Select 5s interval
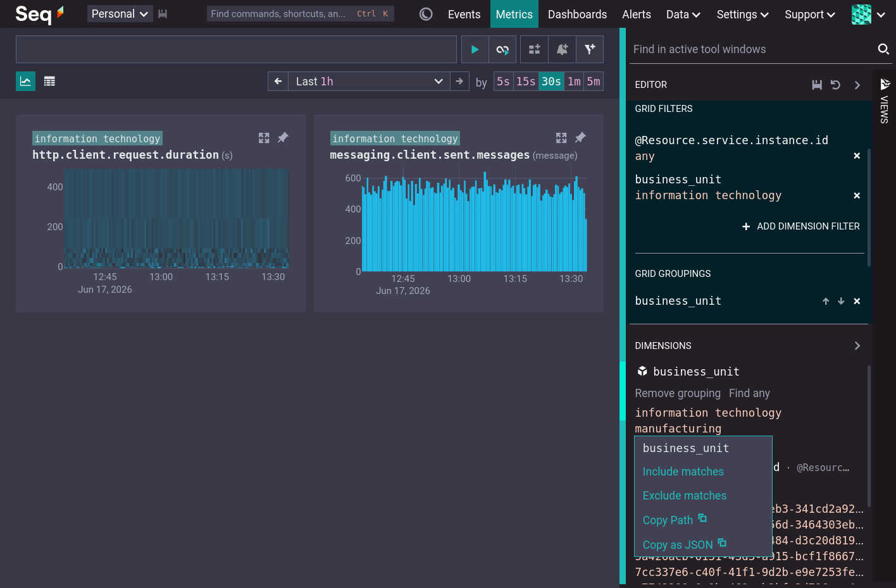 click(x=503, y=82)
